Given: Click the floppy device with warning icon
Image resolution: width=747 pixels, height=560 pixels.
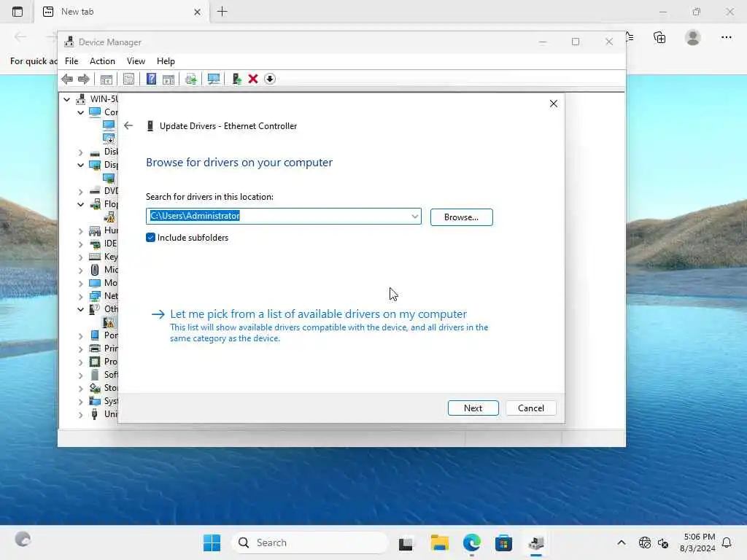Looking at the screenshot, I should coord(109,217).
